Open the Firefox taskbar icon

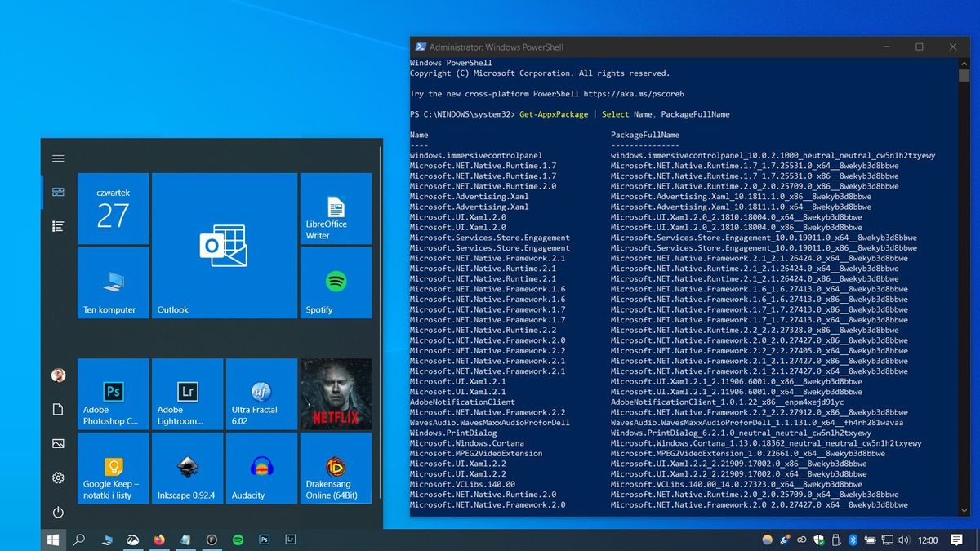pyautogui.click(x=158, y=540)
